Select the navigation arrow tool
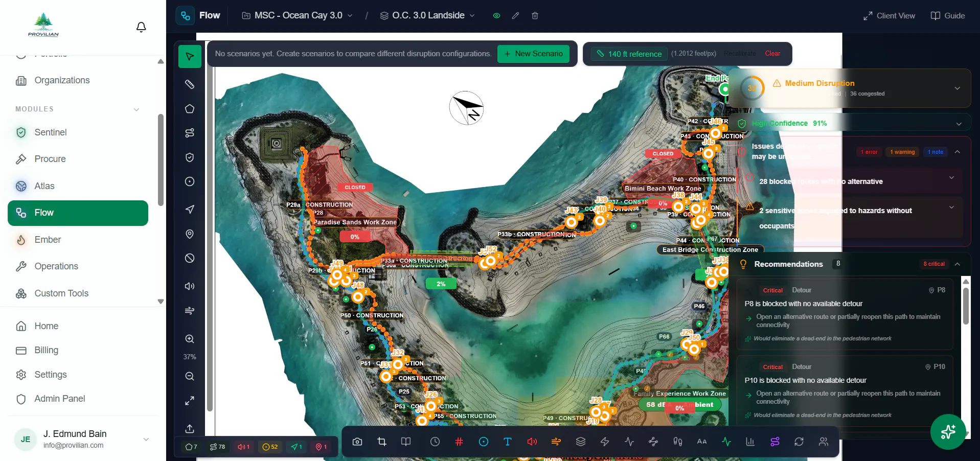The width and height of the screenshot is (980, 461). tap(190, 209)
